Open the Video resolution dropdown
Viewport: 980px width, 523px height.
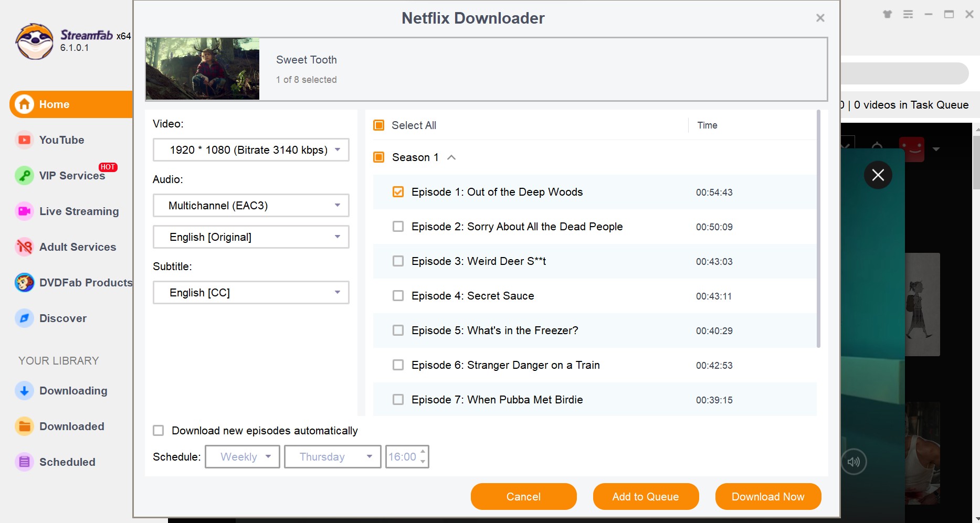pos(251,150)
